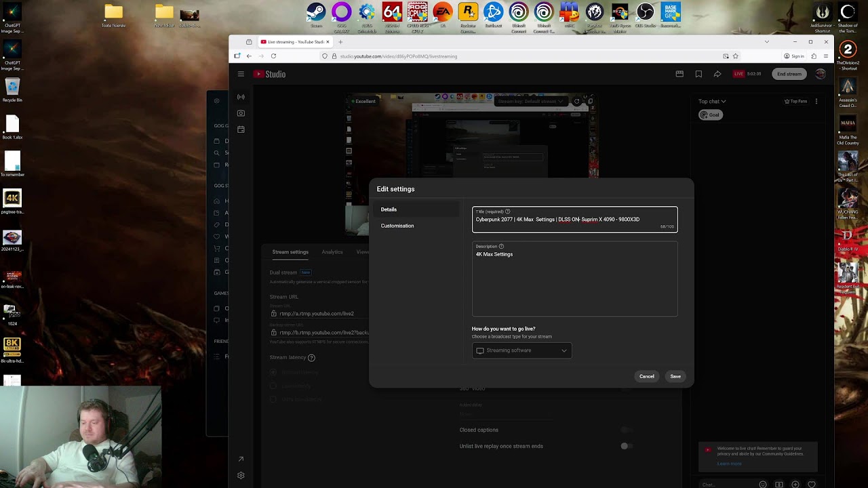868x488 pixels.
Task: Toggle Unlist live replay once stream ends
Action: pos(626,446)
